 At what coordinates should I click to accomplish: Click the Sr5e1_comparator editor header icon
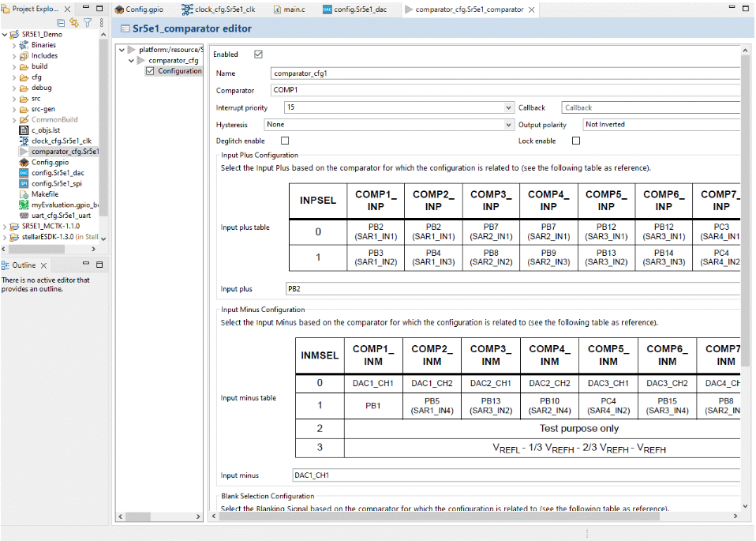125,28
